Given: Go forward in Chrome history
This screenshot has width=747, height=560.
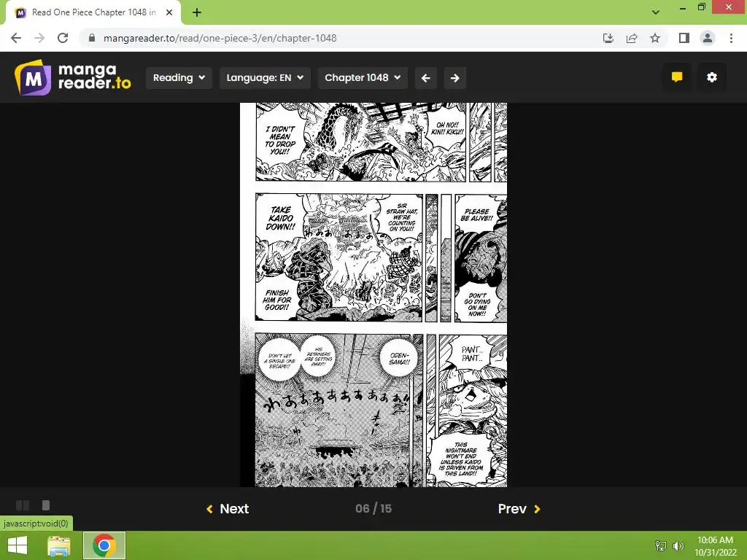Looking at the screenshot, I should (x=39, y=38).
